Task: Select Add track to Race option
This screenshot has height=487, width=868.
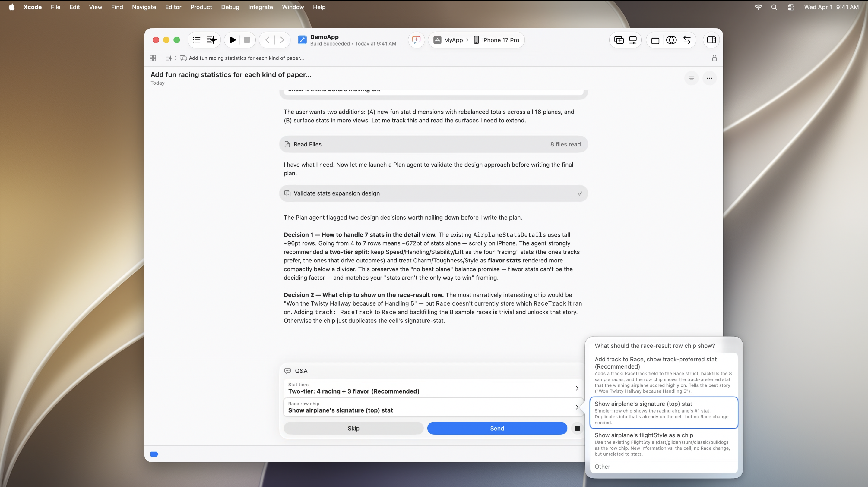Action: point(664,375)
